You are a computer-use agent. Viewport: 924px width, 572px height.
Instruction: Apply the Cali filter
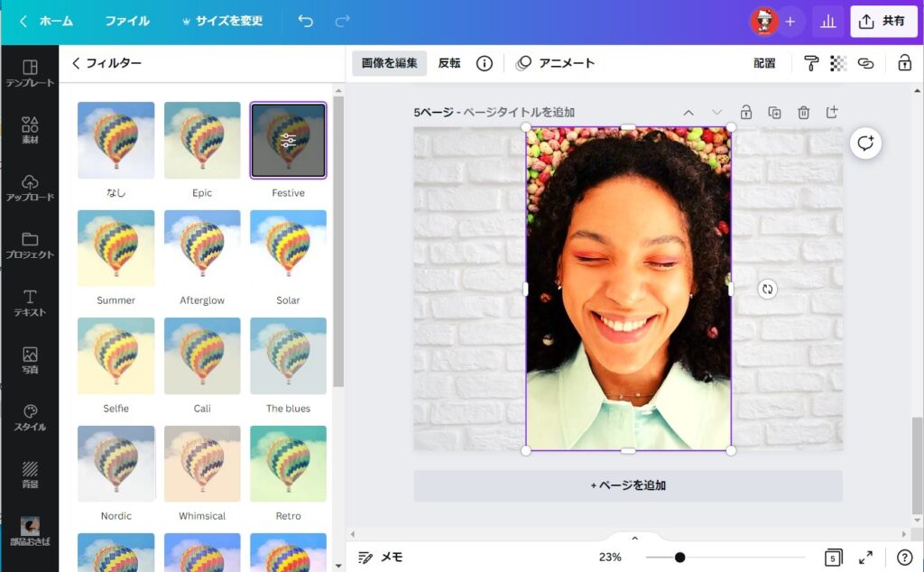pos(202,355)
